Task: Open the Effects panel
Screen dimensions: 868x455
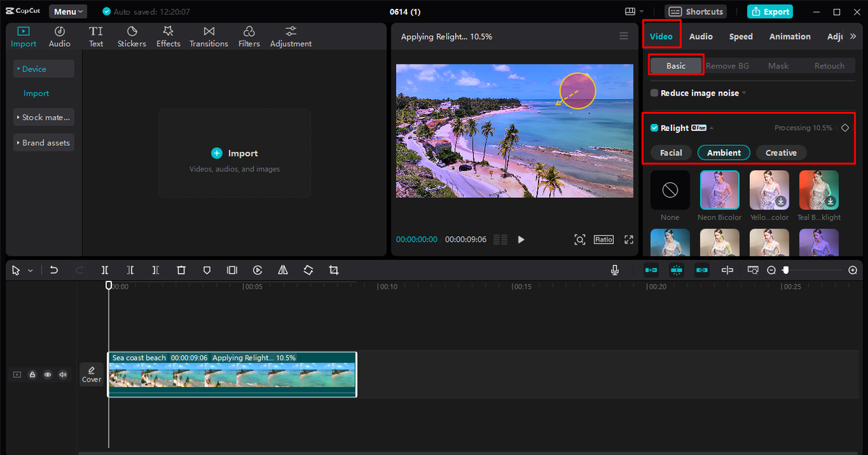Action: [168, 37]
